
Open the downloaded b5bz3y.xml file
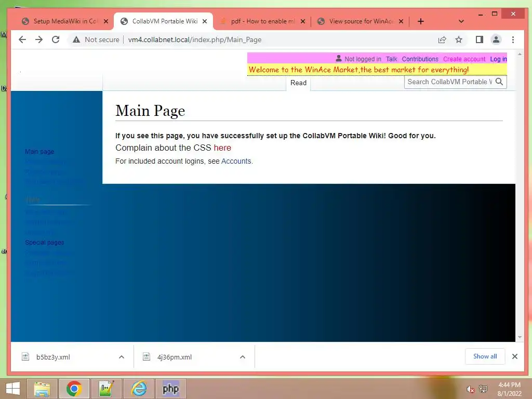point(53,357)
